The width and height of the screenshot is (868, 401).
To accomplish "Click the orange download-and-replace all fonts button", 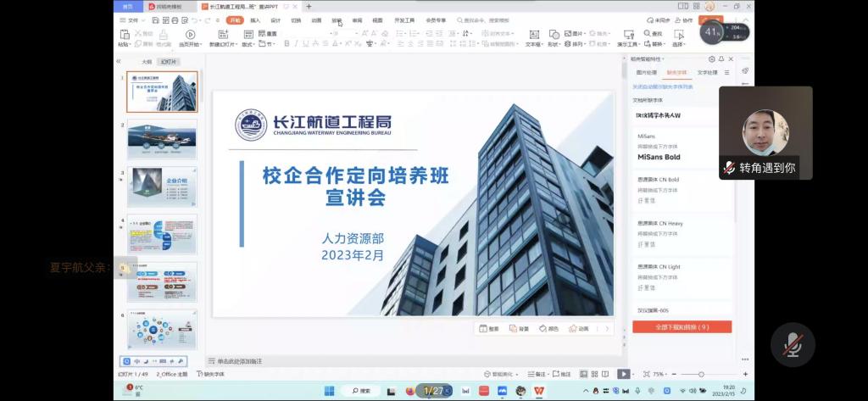I will 682,326.
